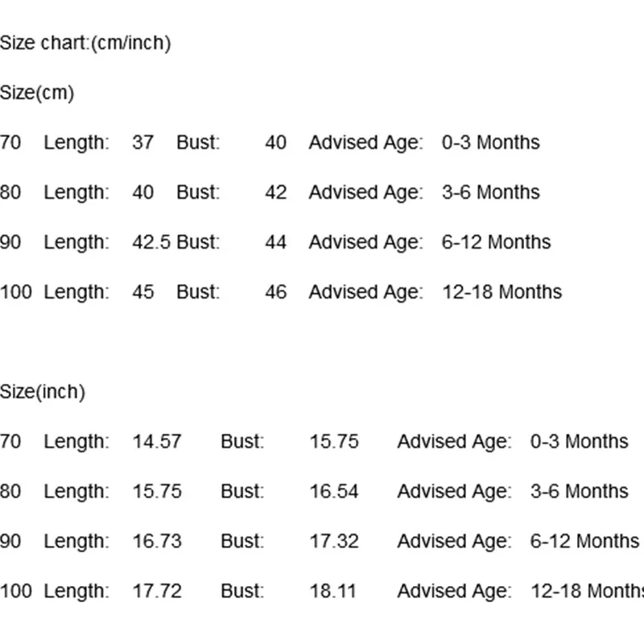Click length value 16.73 in inch table

tap(157, 541)
